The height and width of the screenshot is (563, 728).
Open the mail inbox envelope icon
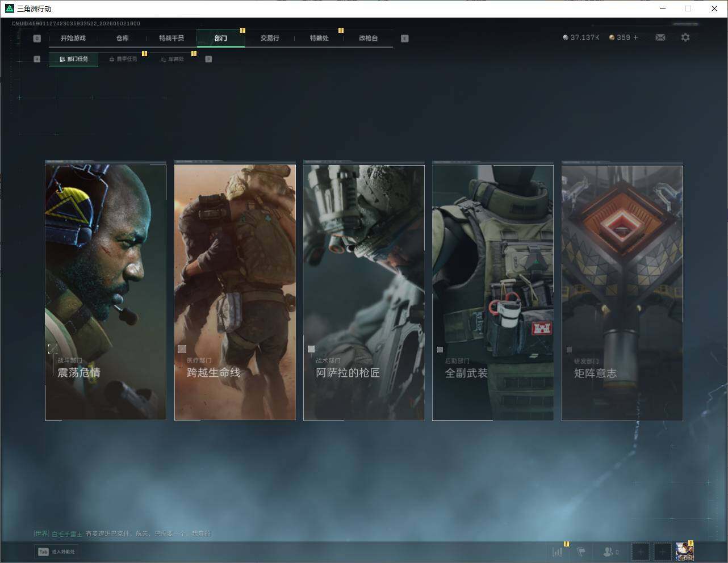tap(660, 37)
